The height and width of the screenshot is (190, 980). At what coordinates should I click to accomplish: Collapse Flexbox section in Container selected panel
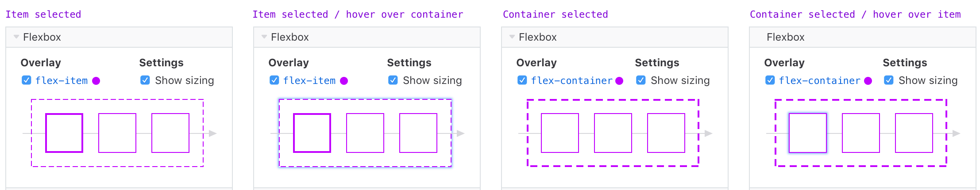pos(512,37)
